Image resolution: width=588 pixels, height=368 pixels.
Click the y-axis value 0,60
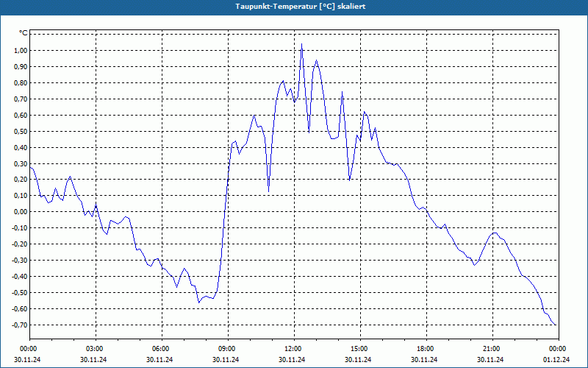point(21,115)
